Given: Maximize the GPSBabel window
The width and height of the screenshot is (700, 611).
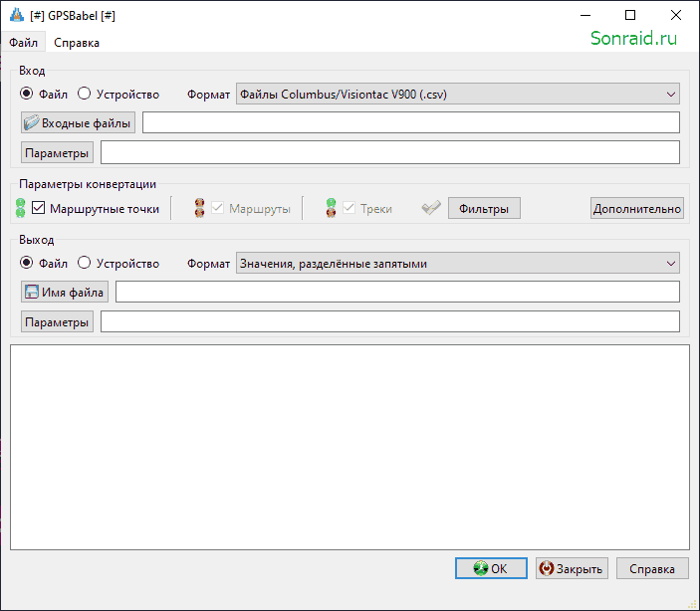Looking at the screenshot, I should [x=630, y=15].
